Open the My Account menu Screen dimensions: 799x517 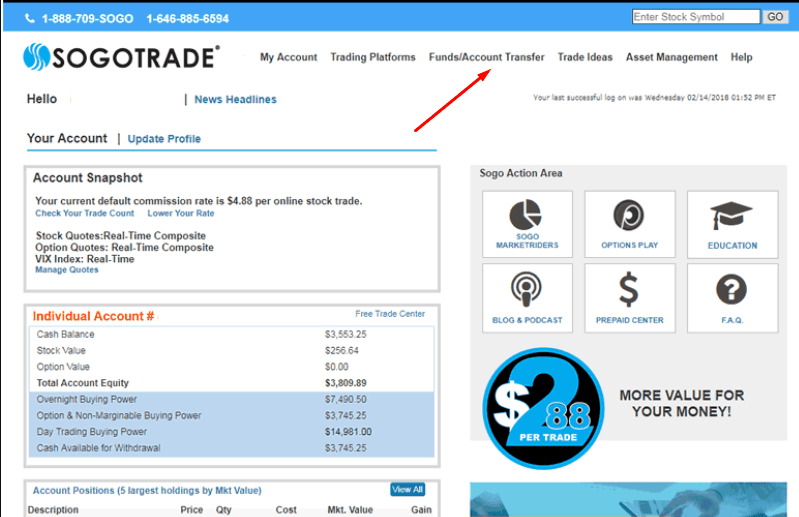pos(288,57)
